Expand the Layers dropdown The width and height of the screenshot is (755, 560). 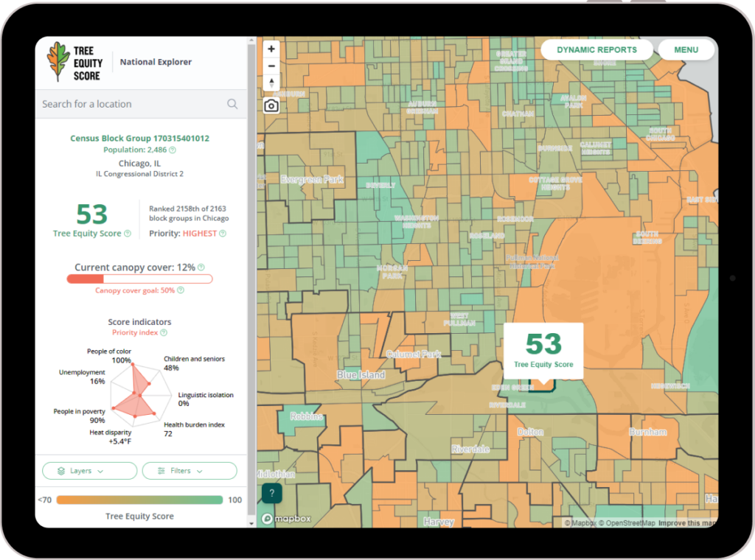[x=89, y=471]
